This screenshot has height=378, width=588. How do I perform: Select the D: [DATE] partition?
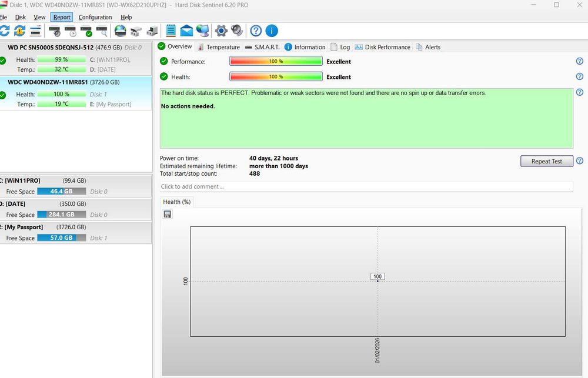(x=76, y=209)
